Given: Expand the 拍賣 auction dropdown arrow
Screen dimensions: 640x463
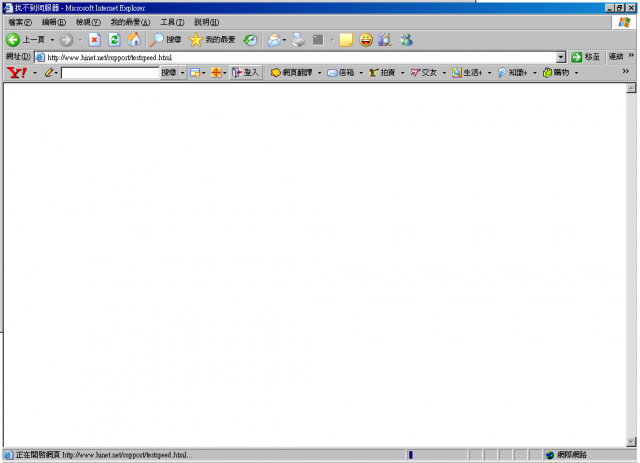Looking at the screenshot, I should tap(402, 73).
